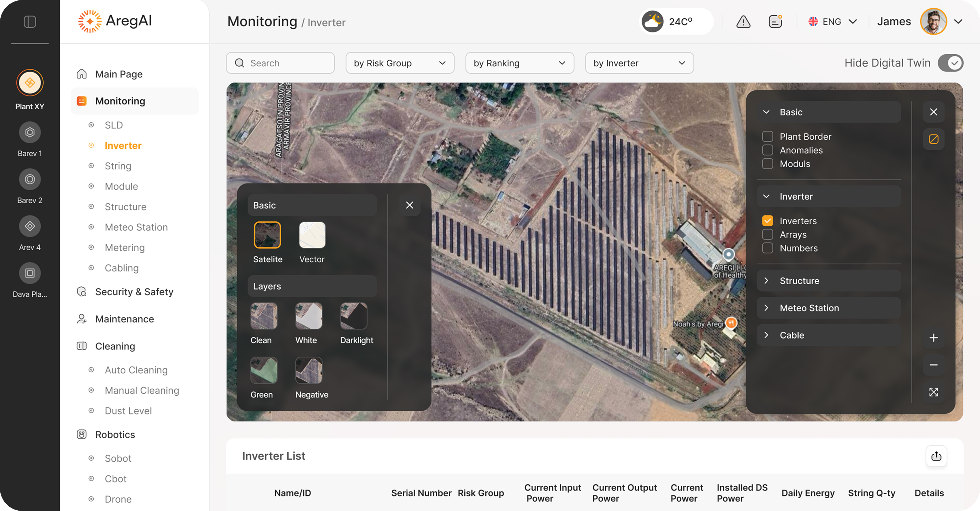
Task: Select the Barev 1 plant icon
Action: [x=30, y=132]
